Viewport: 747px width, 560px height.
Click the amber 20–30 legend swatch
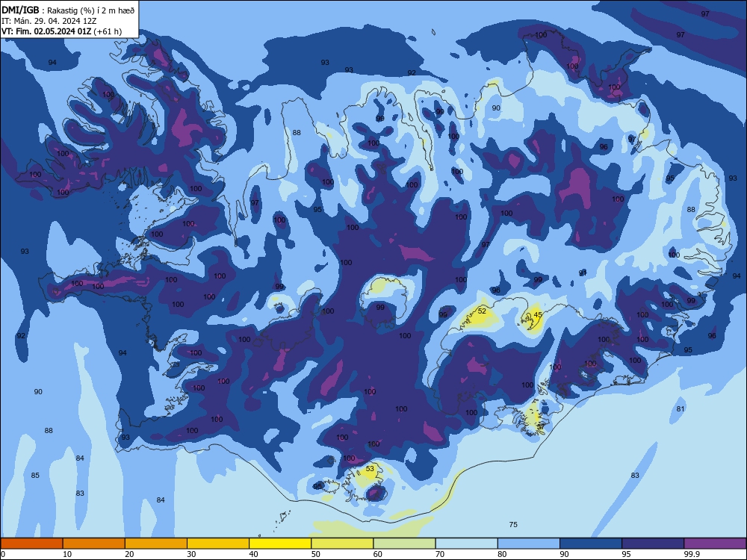pyautogui.click(x=156, y=544)
